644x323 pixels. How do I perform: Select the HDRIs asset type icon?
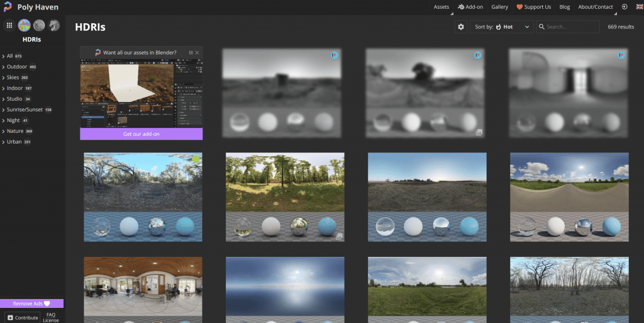(x=25, y=25)
